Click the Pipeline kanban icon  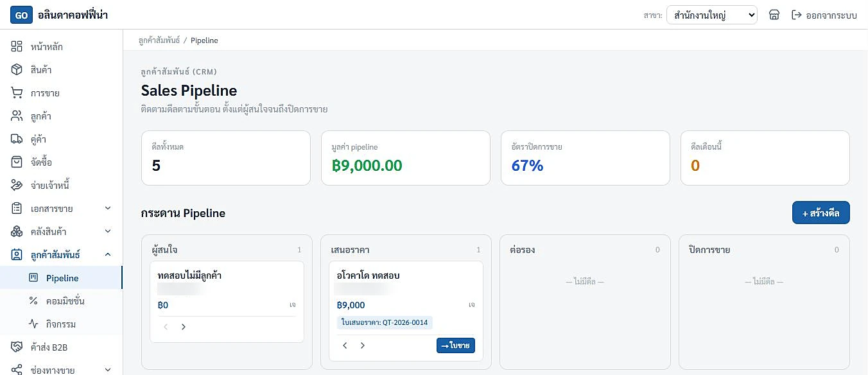(x=34, y=278)
